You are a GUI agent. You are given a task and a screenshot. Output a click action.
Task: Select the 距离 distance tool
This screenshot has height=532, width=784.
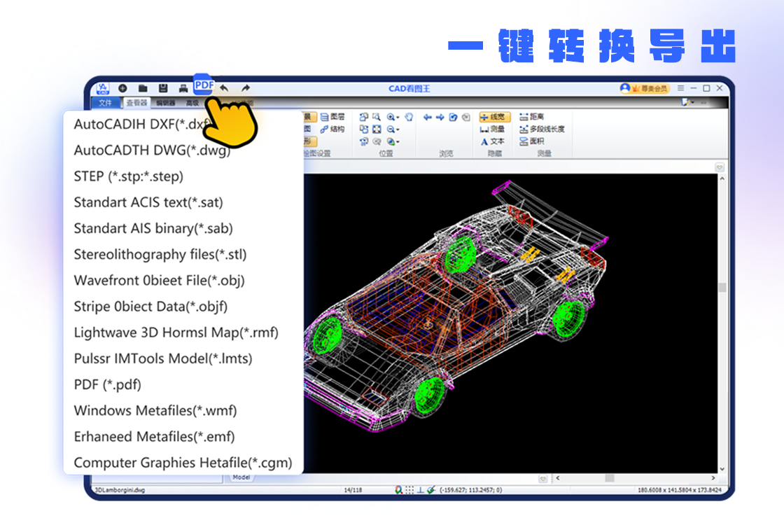tap(531, 116)
